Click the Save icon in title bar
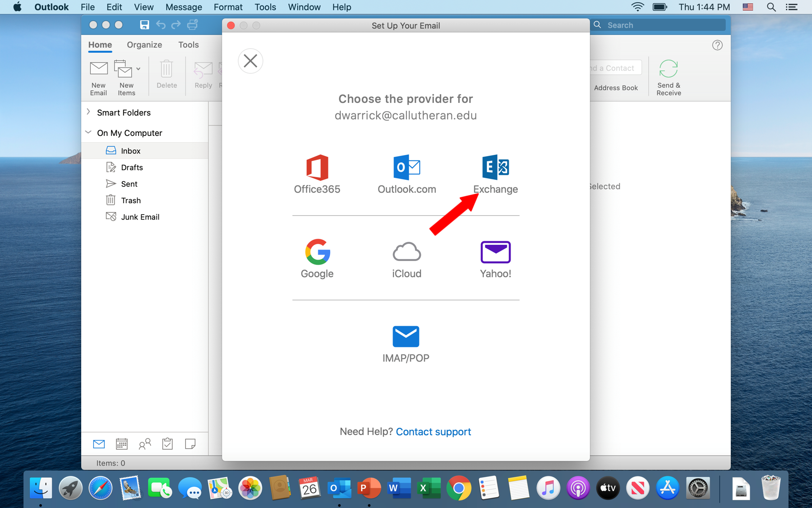This screenshot has width=812, height=508. click(144, 25)
